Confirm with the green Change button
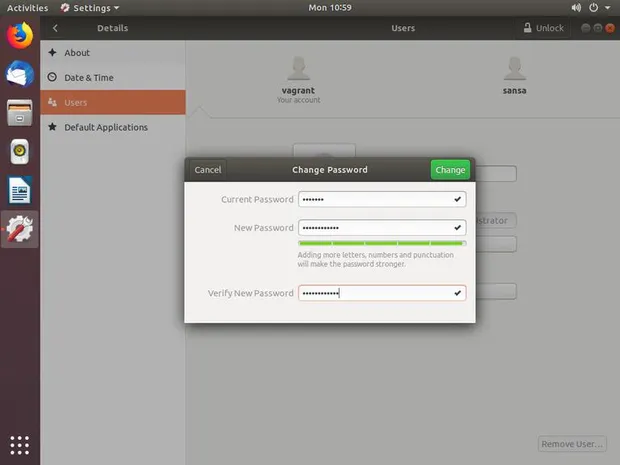Screen dimensions: 620x465 (450, 170)
